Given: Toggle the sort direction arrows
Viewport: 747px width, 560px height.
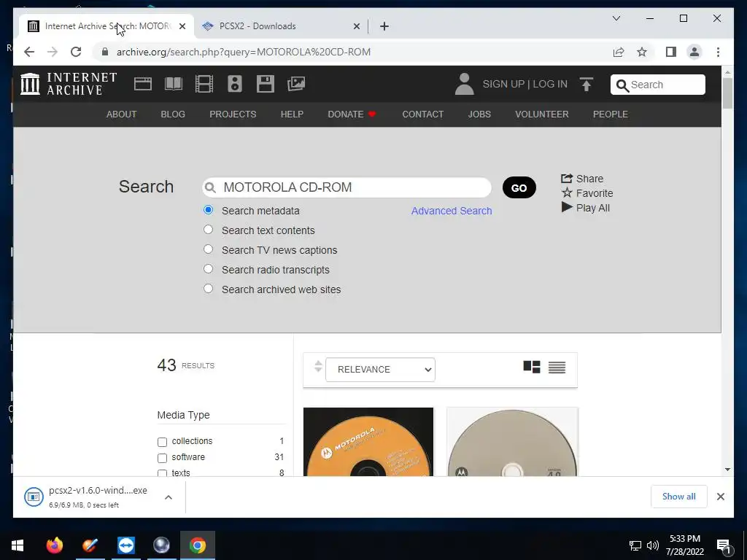Looking at the screenshot, I should [318, 367].
